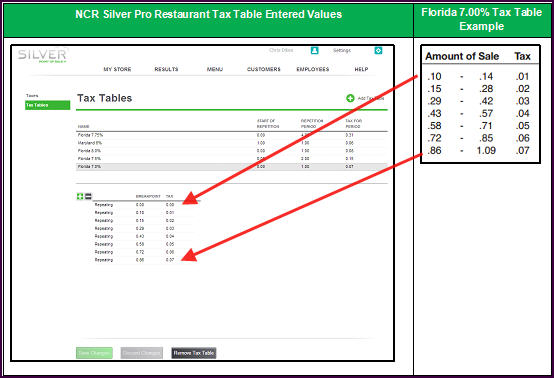Click the Silver point of sale logo
Image resolution: width=554 pixels, height=378 pixels.
(42, 55)
